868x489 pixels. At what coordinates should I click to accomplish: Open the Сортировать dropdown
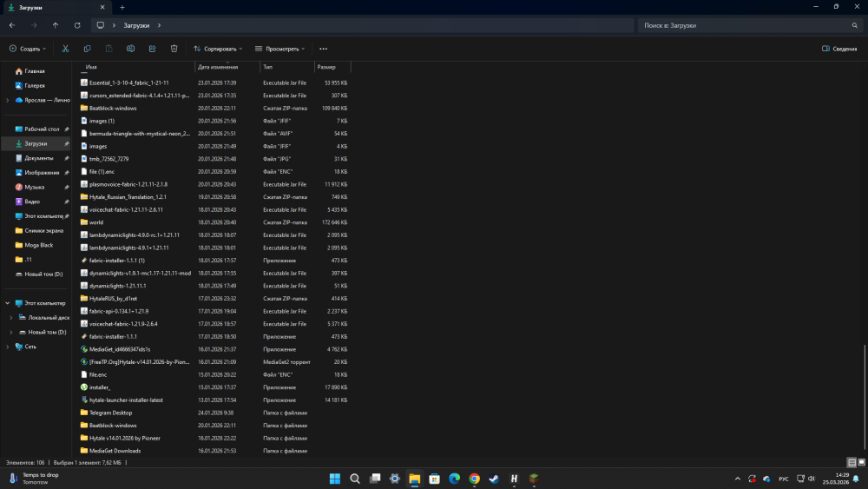tap(218, 49)
